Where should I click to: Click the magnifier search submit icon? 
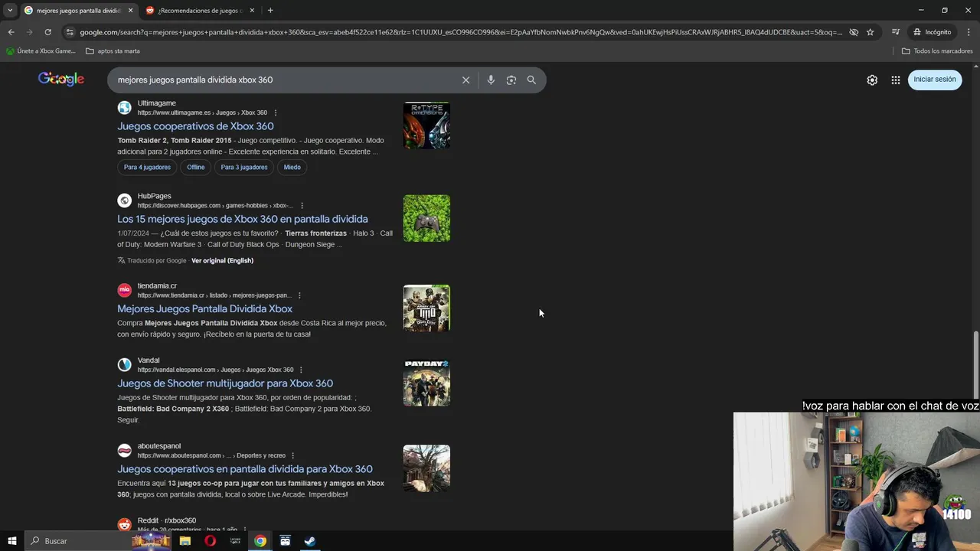click(x=531, y=80)
